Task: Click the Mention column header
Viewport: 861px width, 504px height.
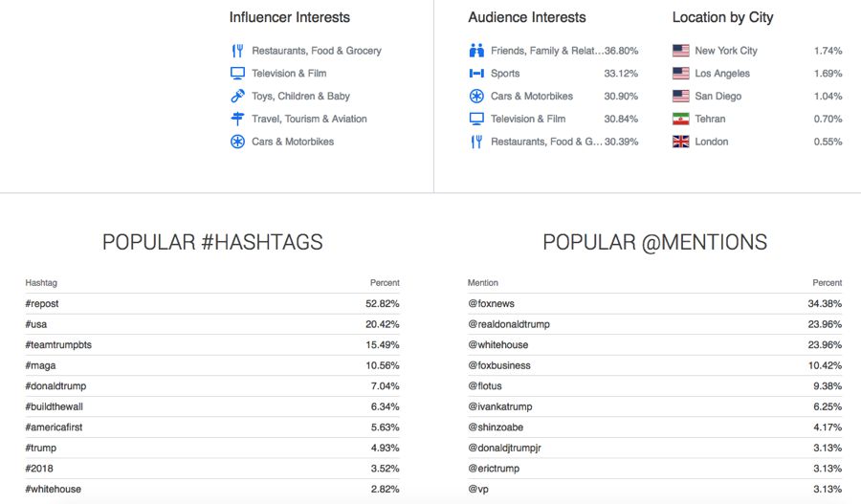Action: (x=483, y=283)
